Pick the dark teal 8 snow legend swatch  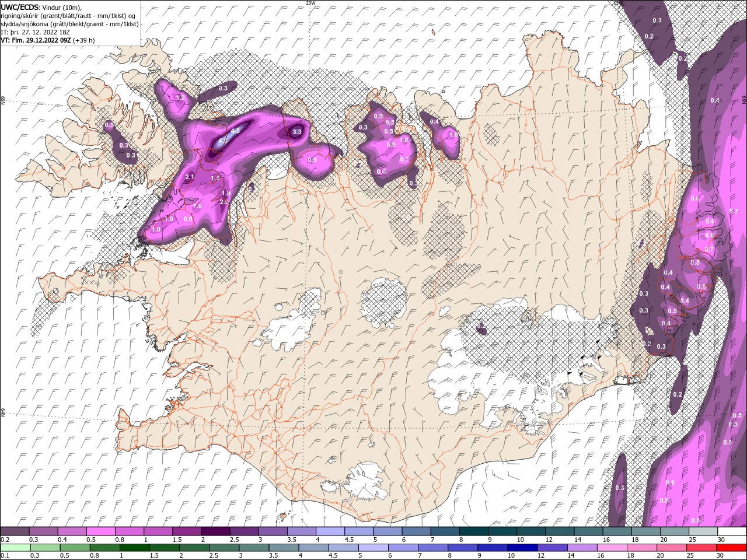[474, 531]
